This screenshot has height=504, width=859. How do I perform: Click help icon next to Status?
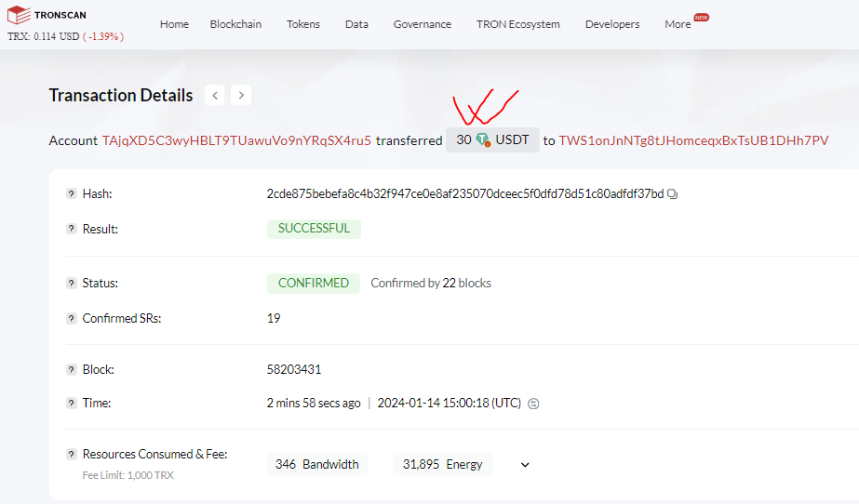click(72, 283)
